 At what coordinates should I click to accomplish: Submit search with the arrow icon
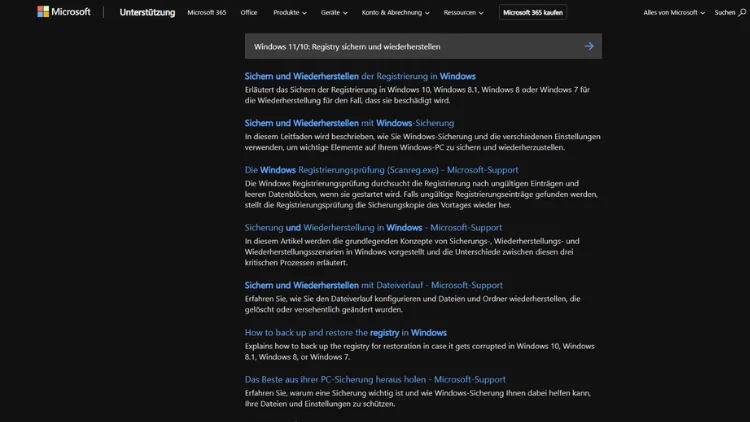[589, 46]
